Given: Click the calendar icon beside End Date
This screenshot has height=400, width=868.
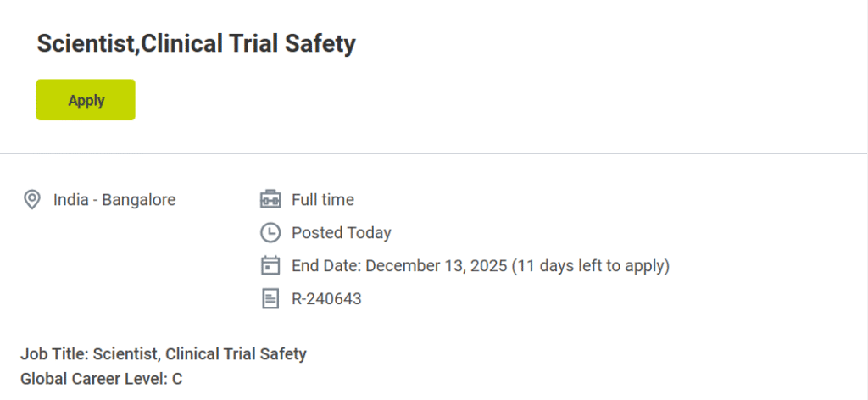Looking at the screenshot, I should 270,265.
